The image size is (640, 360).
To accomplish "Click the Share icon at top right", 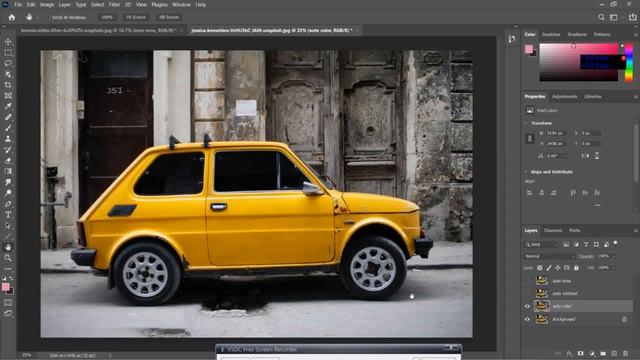I will (x=633, y=17).
